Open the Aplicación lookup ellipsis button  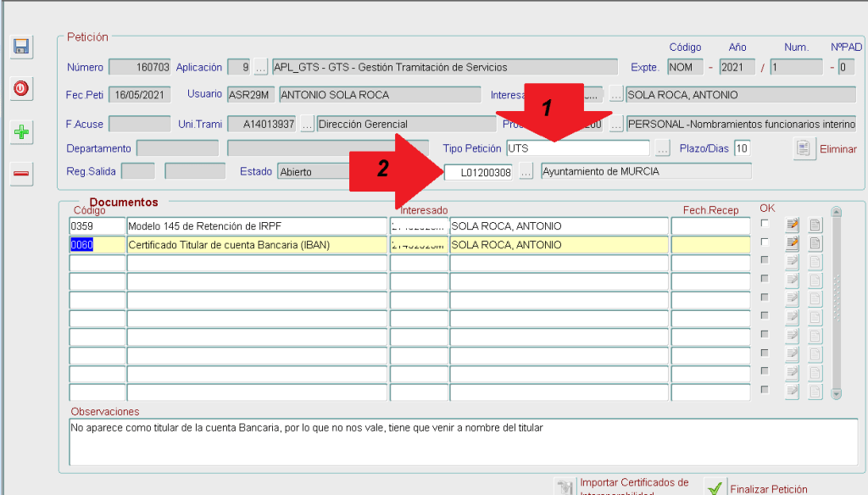pyautogui.click(x=261, y=68)
